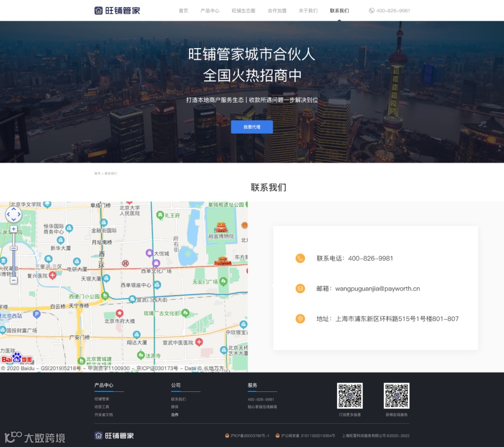Image resolution: width=504 pixels, height=447 pixels.
Task: Zoom in the map with plus button
Action: click(14, 229)
